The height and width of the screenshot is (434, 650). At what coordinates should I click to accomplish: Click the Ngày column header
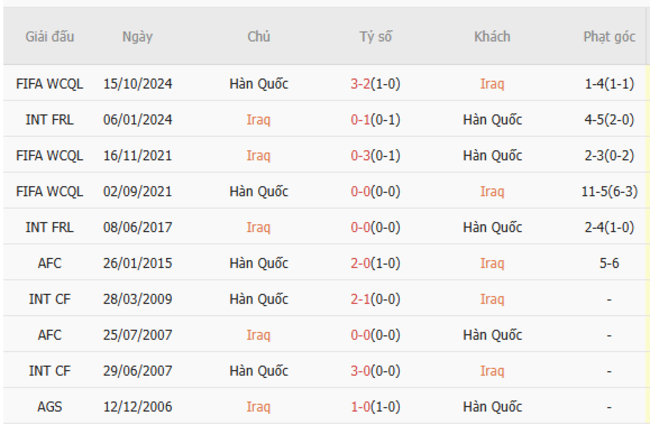[137, 37]
